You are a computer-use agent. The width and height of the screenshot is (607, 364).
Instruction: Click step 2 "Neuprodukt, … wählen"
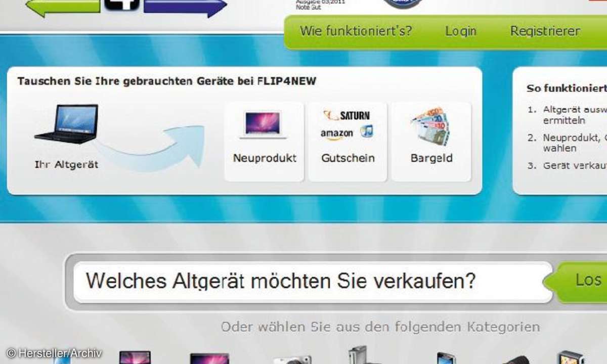coord(567,143)
